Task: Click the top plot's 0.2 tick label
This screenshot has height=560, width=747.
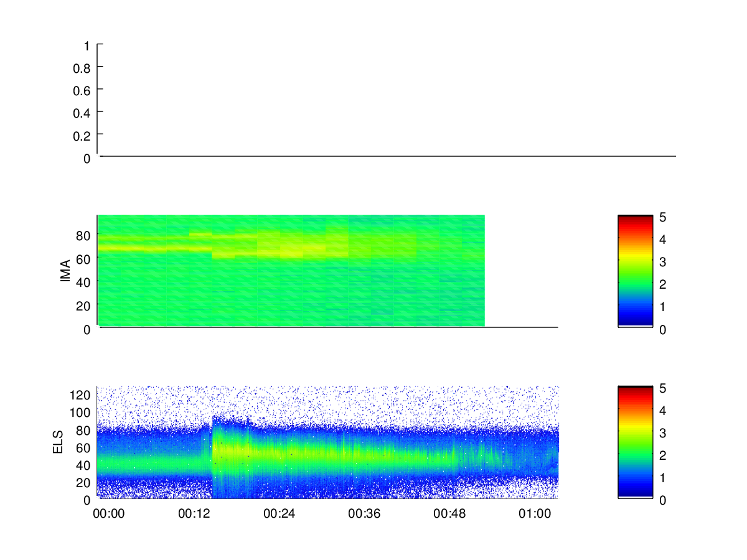Action: (x=82, y=136)
